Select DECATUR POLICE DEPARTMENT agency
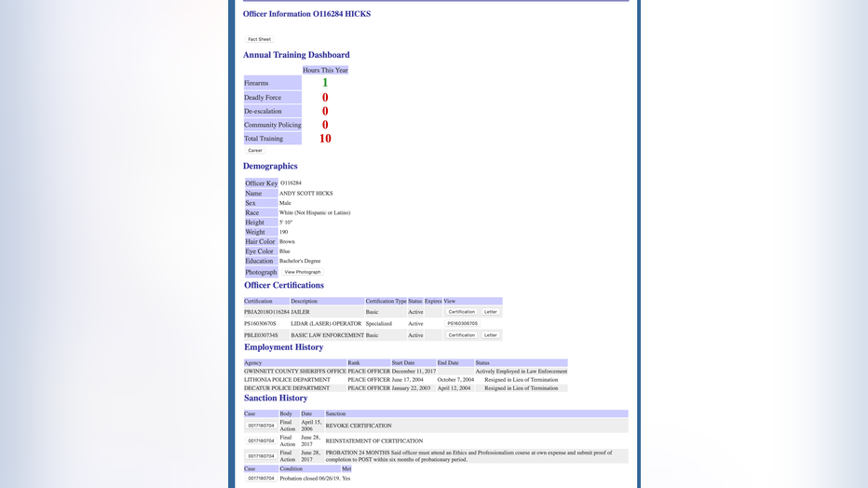The width and height of the screenshot is (868, 488). tap(287, 387)
